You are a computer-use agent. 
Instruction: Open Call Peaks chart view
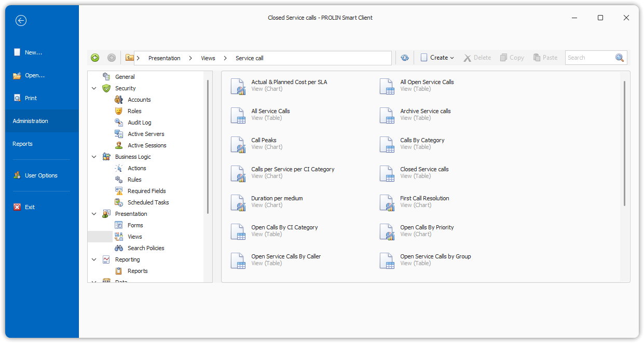(x=264, y=140)
